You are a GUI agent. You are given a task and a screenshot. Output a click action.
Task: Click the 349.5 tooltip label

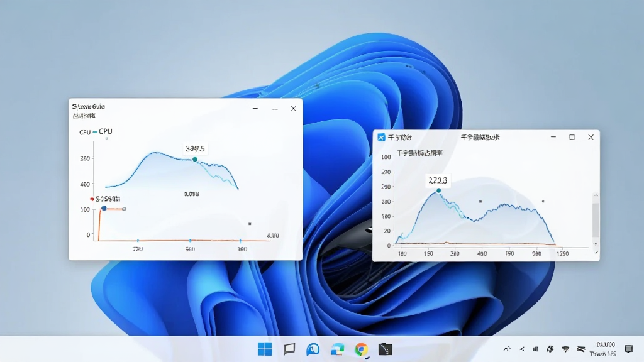point(195,148)
